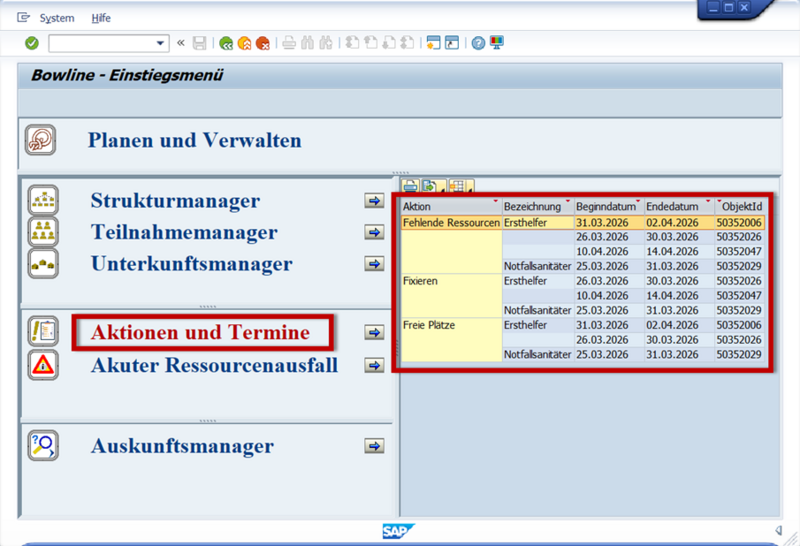This screenshot has width=800, height=546.
Task: Select the Fehlende Ressourcen cell
Action: tap(451, 222)
